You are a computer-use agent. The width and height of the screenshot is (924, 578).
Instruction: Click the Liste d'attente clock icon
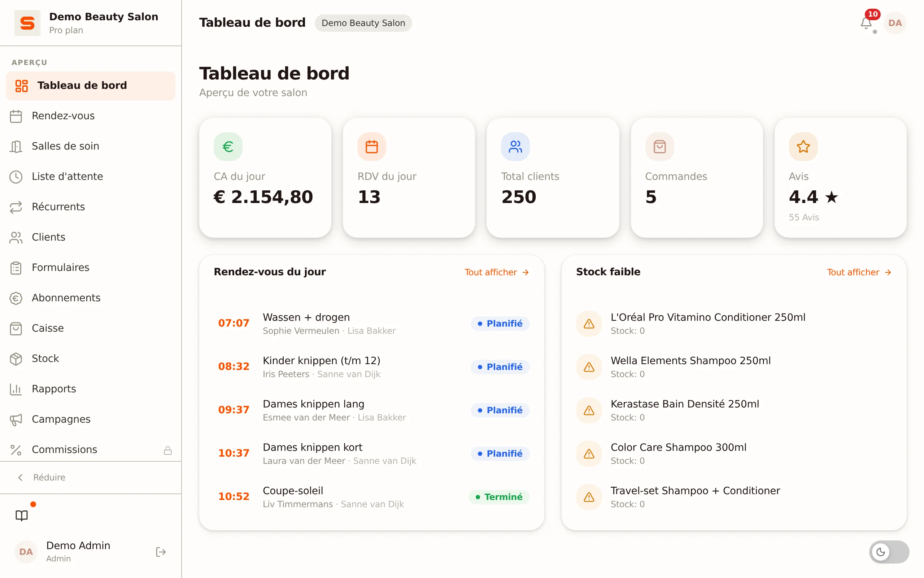pyautogui.click(x=16, y=177)
